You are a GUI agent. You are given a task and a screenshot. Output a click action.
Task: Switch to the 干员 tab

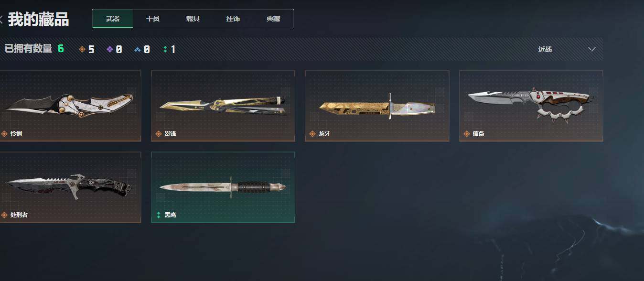[x=153, y=19]
